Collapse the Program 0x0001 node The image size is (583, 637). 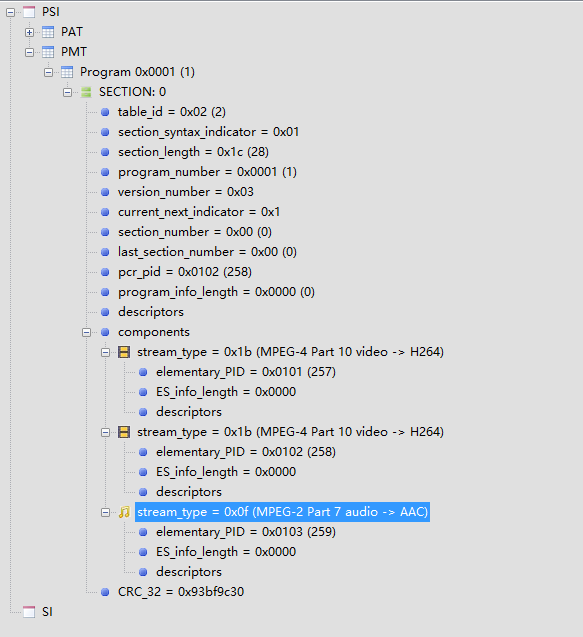click(x=48, y=73)
